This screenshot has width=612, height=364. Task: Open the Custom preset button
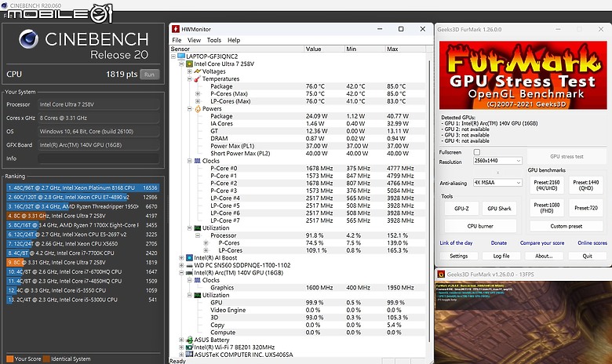[566, 226]
